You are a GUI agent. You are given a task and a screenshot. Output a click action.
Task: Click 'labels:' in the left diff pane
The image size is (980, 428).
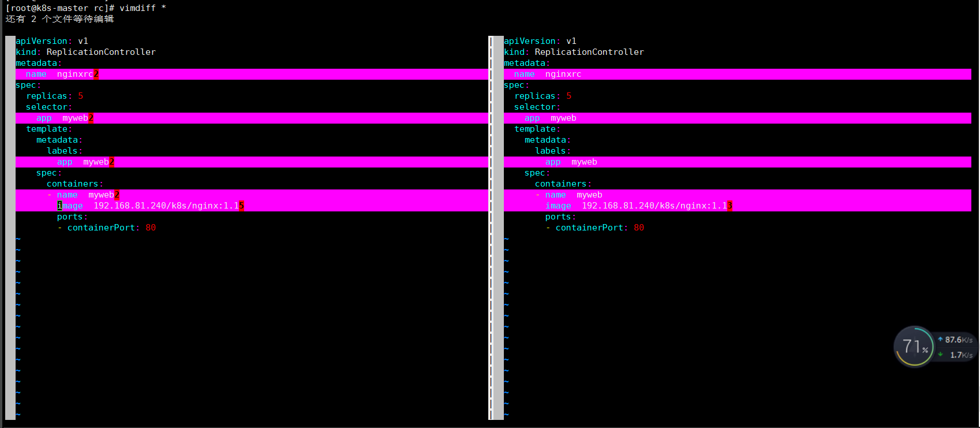click(x=65, y=151)
